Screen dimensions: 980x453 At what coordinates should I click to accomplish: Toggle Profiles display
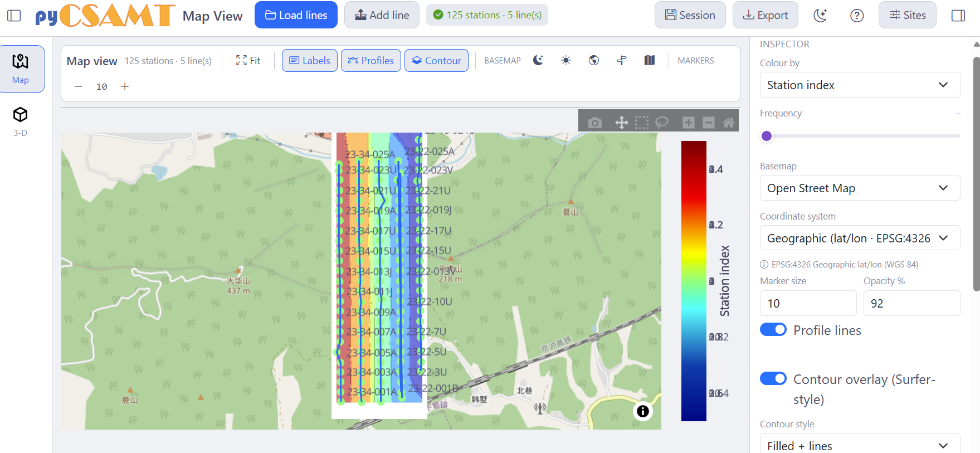pyautogui.click(x=371, y=60)
